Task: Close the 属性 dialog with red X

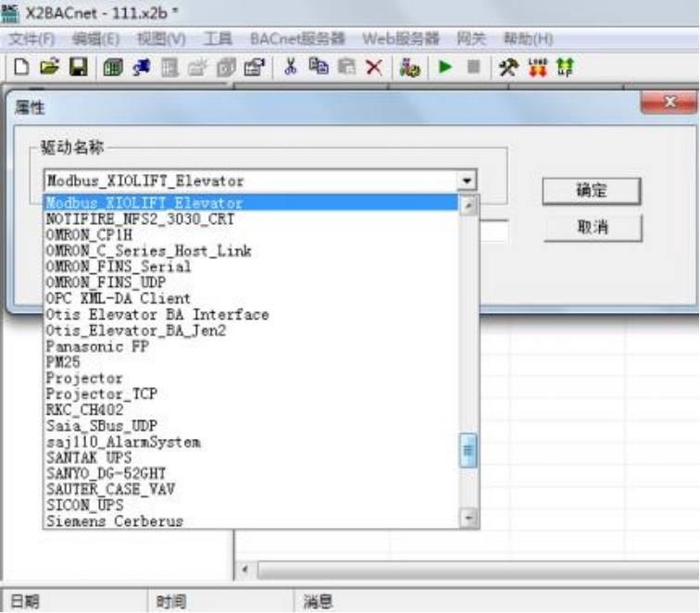Action: coord(669,102)
